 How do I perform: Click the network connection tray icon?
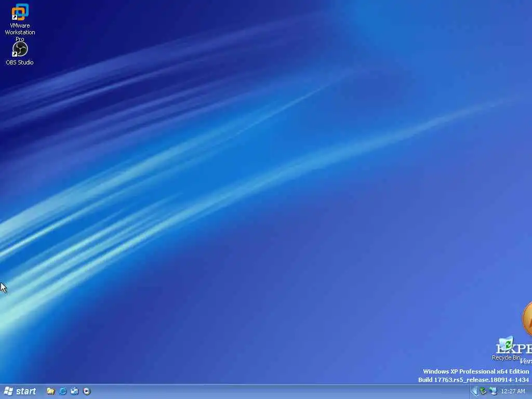coord(493,392)
